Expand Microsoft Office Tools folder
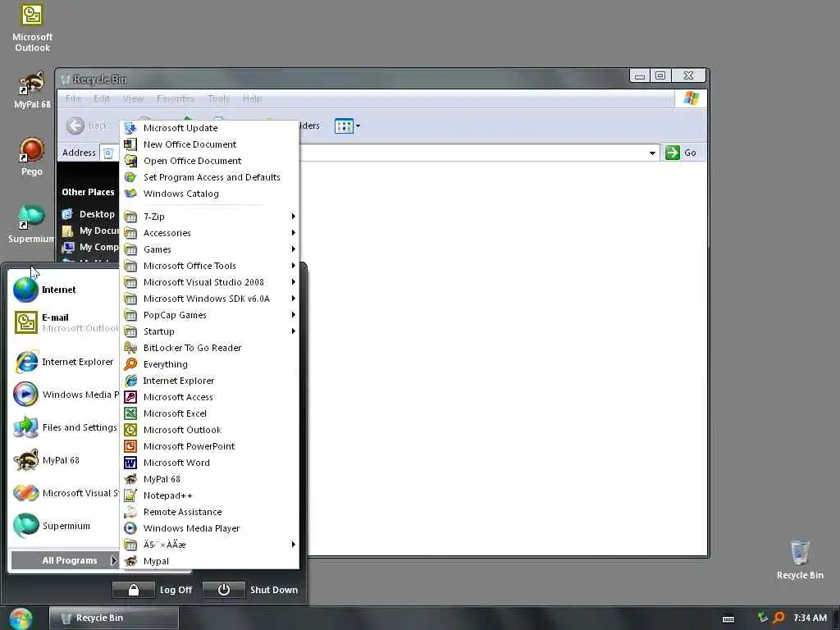 click(209, 266)
